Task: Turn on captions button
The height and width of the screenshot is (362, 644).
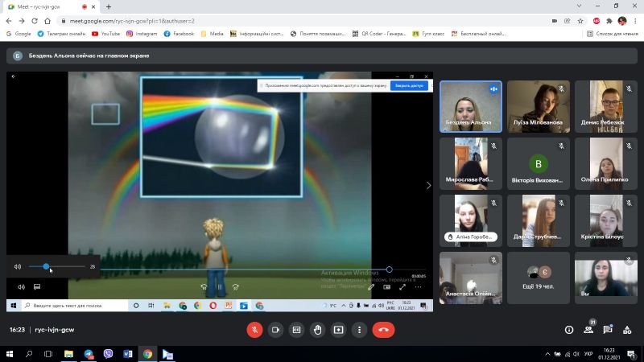Action: [296, 330]
